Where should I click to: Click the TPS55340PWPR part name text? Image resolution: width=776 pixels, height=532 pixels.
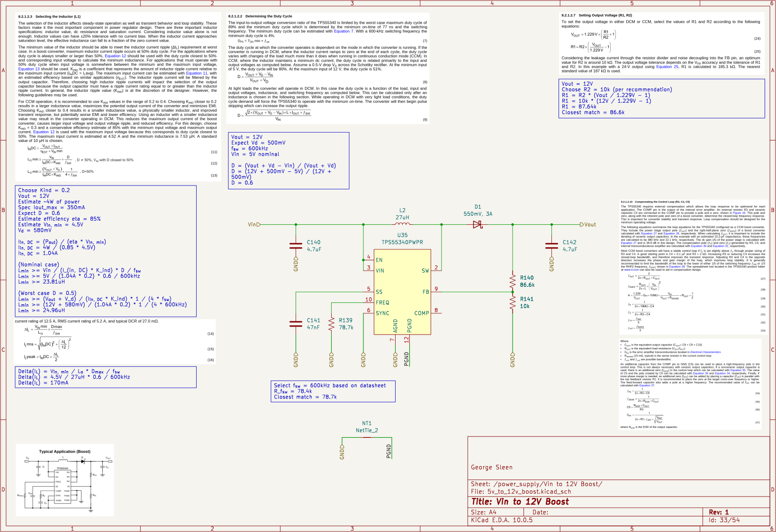(402, 242)
